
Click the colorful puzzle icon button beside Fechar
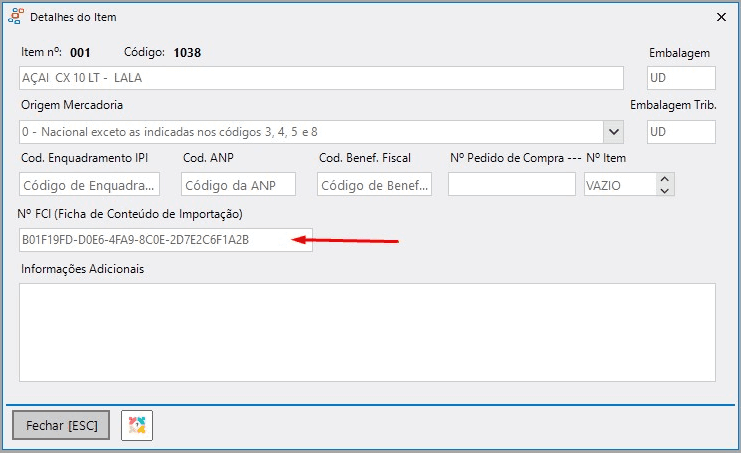[137, 425]
